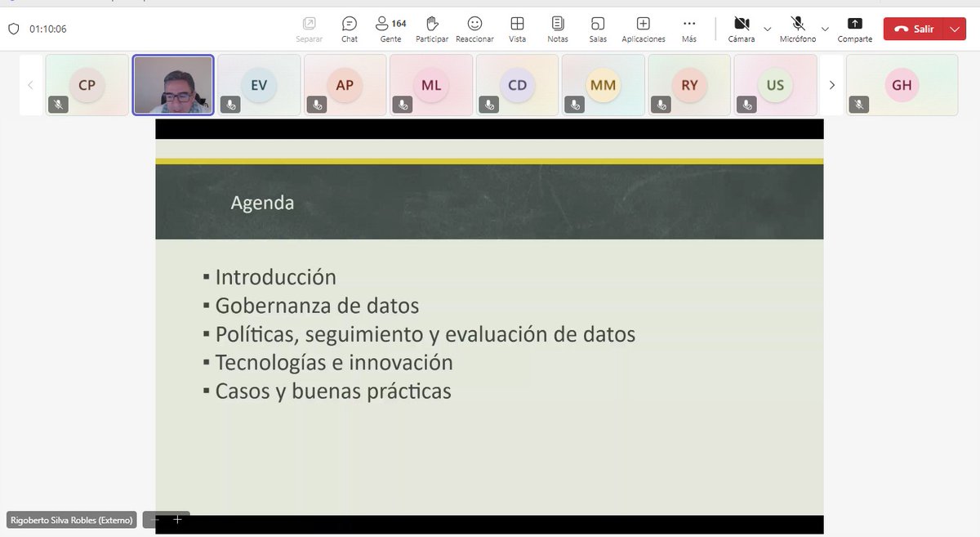Click the Rigoberto Silva Robles name label
The image size is (980, 537).
coord(71,520)
